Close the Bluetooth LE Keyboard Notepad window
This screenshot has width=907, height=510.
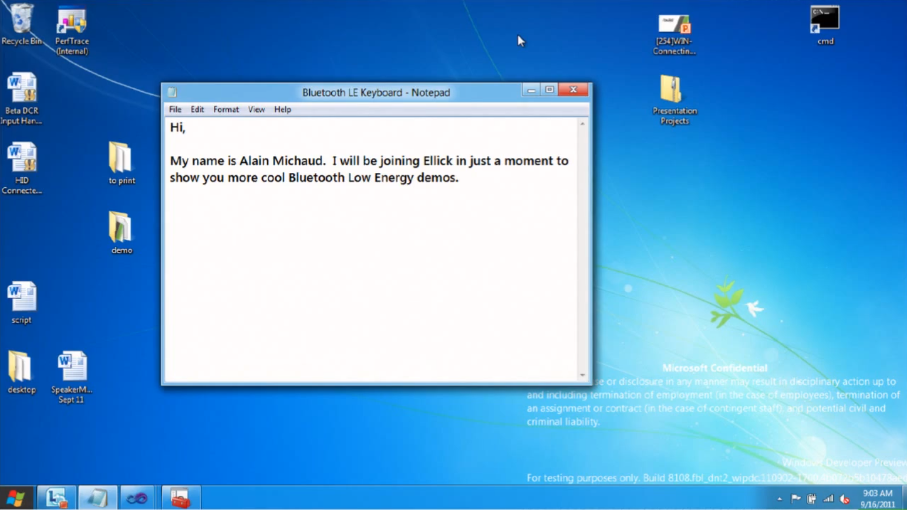coord(573,90)
